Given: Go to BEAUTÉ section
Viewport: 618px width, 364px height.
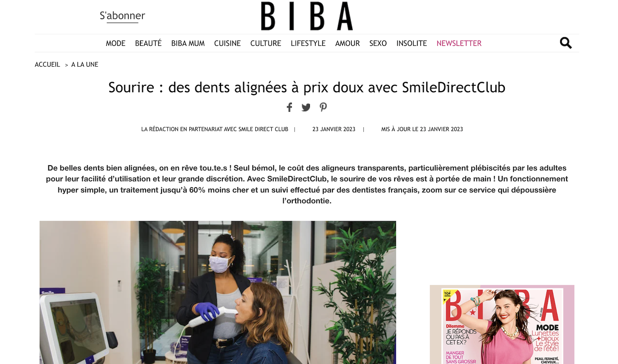Looking at the screenshot, I should tap(148, 43).
